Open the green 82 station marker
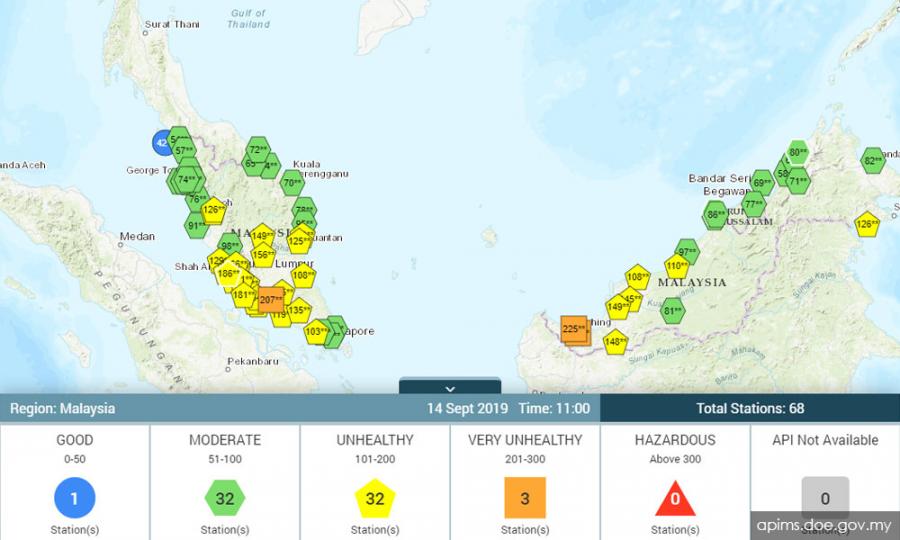 [873, 161]
